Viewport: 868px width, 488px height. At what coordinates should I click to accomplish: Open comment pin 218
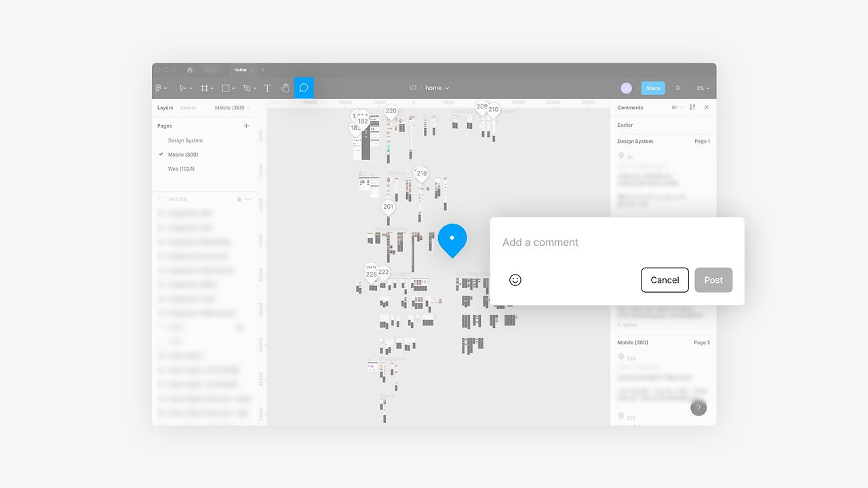pos(421,175)
